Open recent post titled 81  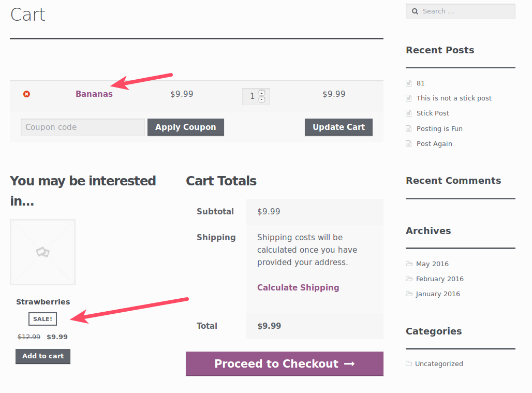(x=421, y=83)
